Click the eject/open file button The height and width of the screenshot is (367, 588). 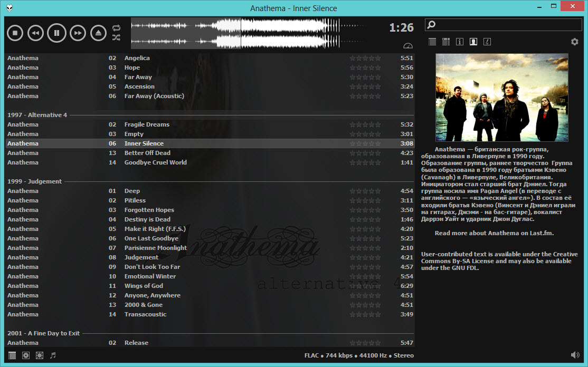pyautogui.click(x=98, y=33)
